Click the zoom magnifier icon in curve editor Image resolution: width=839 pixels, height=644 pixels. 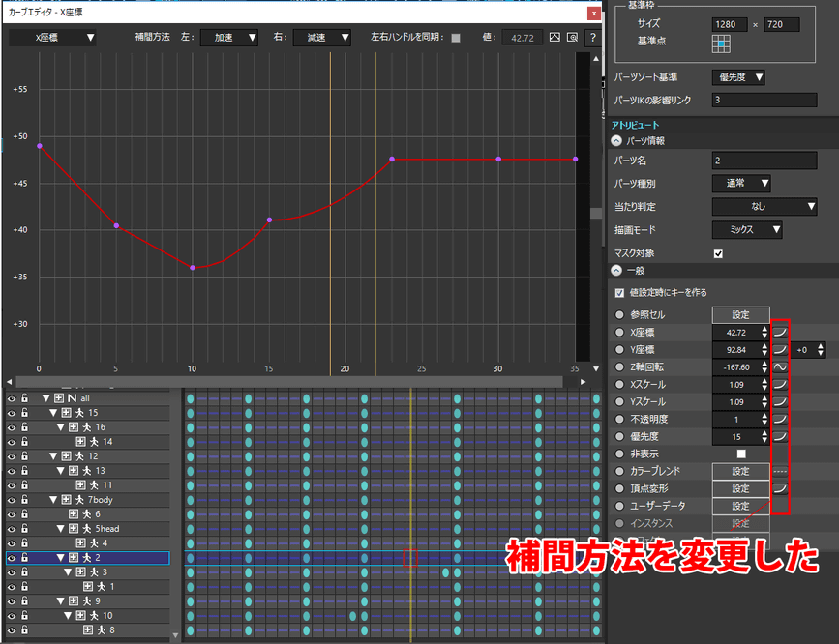pyautogui.click(x=573, y=38)
